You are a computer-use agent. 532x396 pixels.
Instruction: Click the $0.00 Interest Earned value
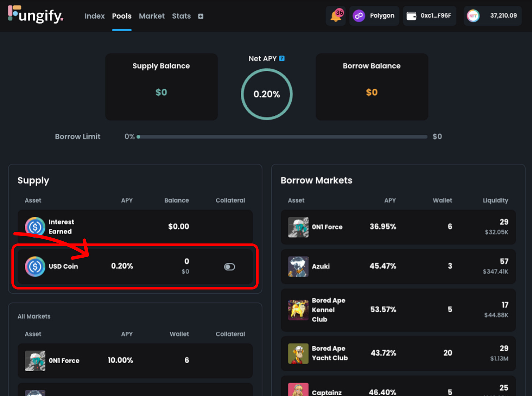(179, 227)
